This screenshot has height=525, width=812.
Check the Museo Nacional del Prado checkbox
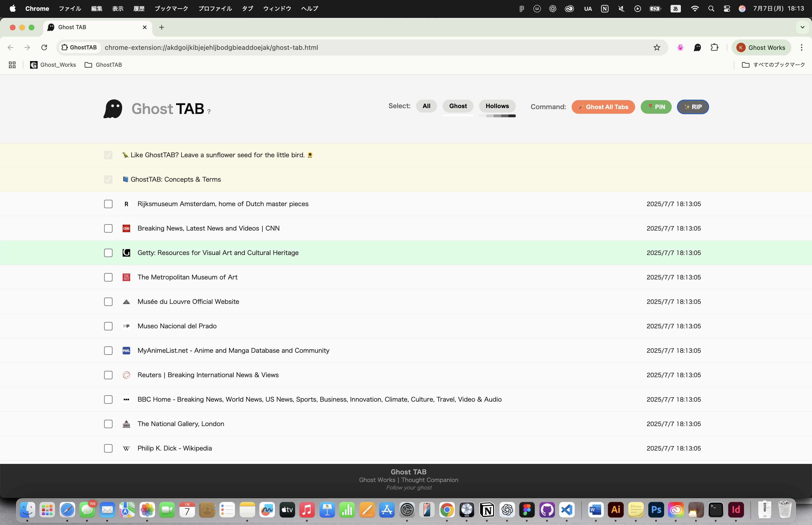[x=108, y=326]
